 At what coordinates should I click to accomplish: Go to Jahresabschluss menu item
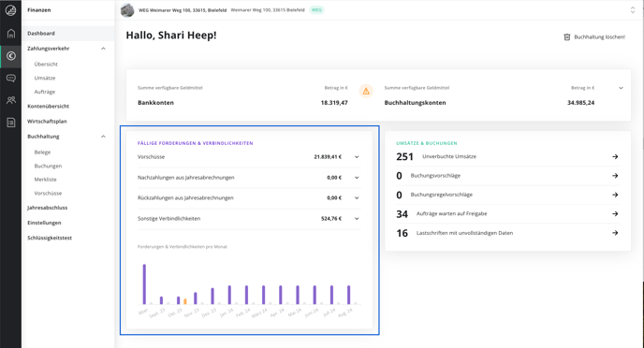47,208
